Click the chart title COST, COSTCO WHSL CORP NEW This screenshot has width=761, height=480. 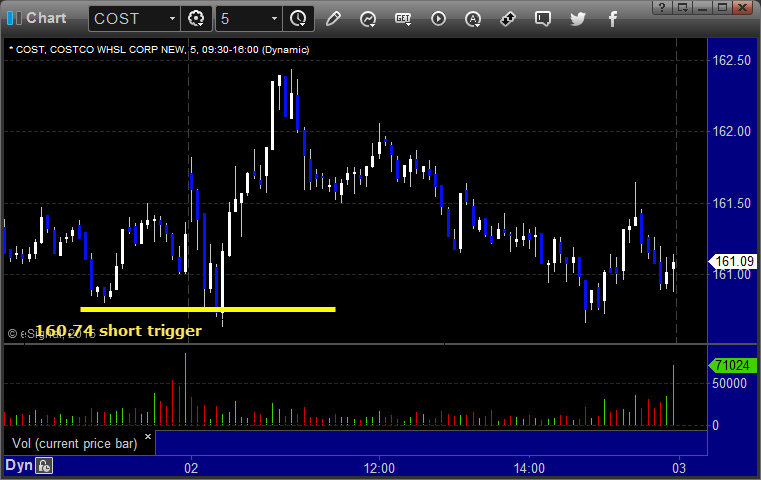click(100, 50)
